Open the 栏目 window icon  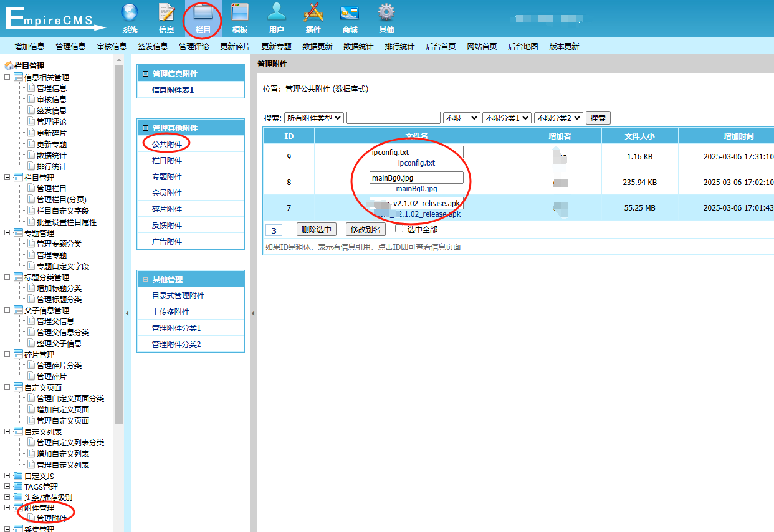(x=203, y=12)
